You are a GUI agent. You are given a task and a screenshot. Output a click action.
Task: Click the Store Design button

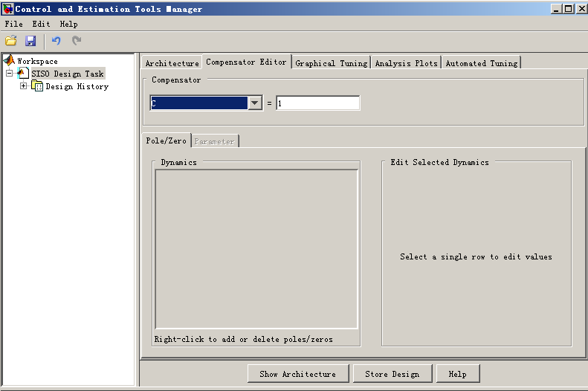click(x=392, y=374)
